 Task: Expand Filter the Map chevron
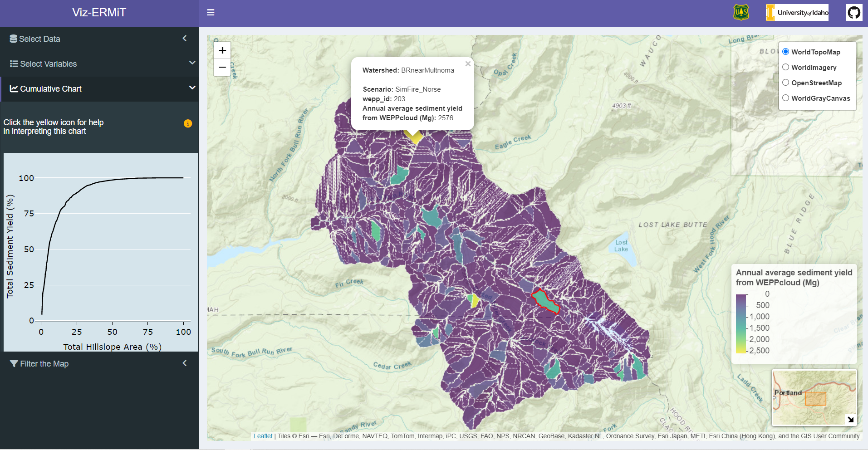click(185, 363)
